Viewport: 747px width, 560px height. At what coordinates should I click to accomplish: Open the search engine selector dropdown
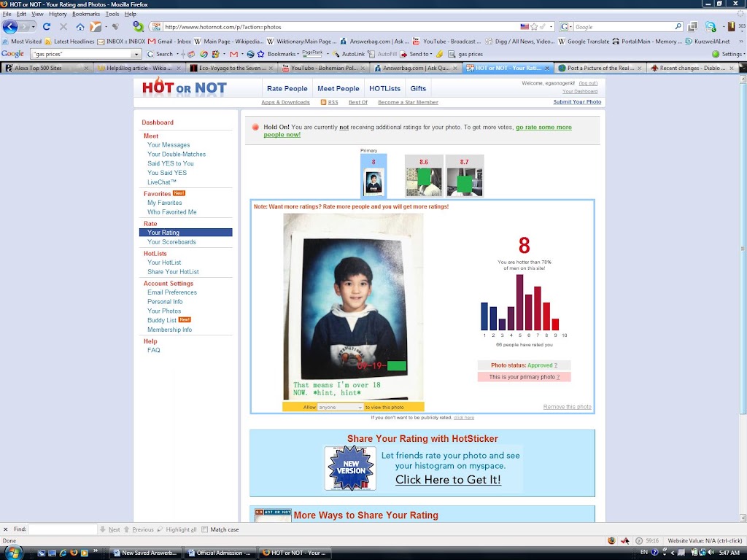[565, 27]
